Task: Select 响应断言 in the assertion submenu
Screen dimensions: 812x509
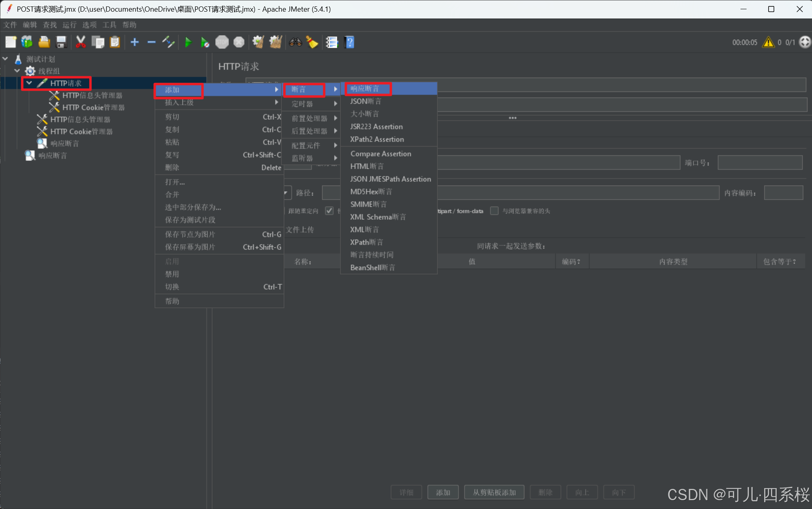Action: point(365,89)
